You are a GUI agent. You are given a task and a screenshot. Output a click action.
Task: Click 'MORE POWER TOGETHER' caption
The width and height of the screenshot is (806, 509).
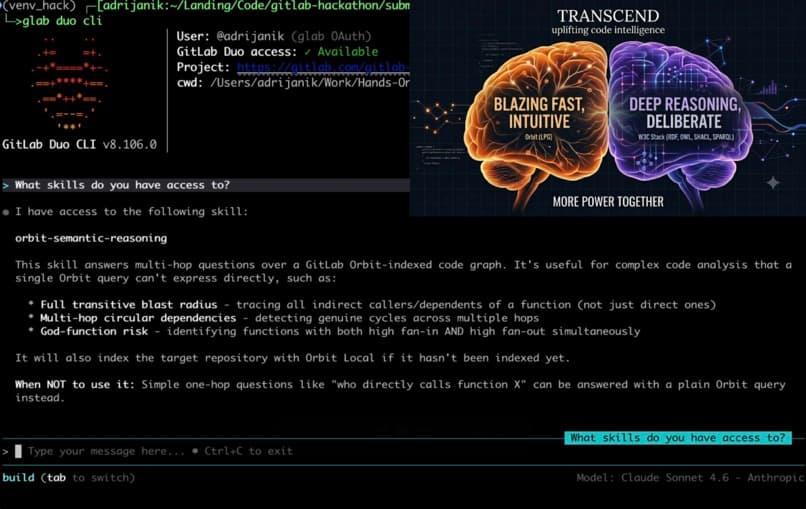click(x=608, y=202)
